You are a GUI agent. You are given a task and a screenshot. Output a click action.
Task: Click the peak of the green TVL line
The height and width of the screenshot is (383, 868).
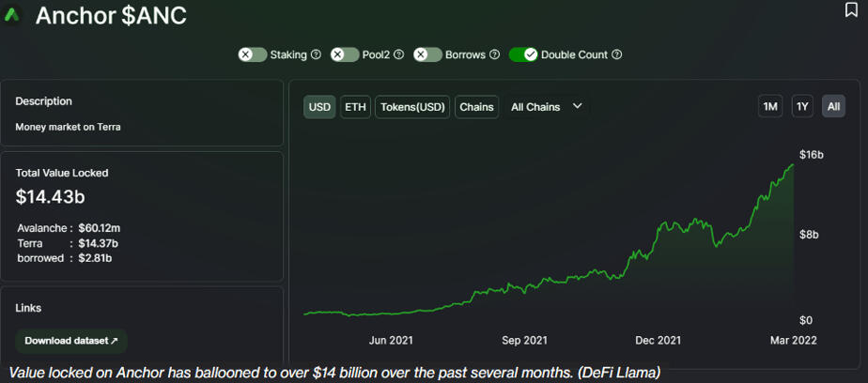click(793, 164)
